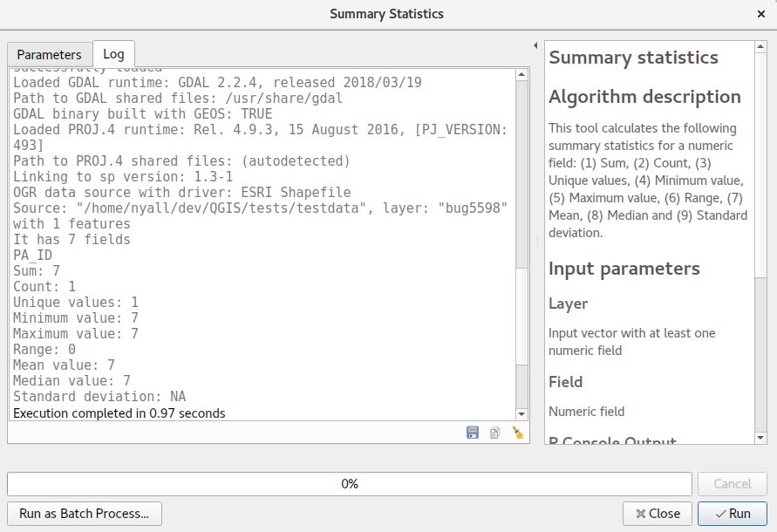
Task: Click 'OGR data source with driver' line
Action: tap(182, 192)
